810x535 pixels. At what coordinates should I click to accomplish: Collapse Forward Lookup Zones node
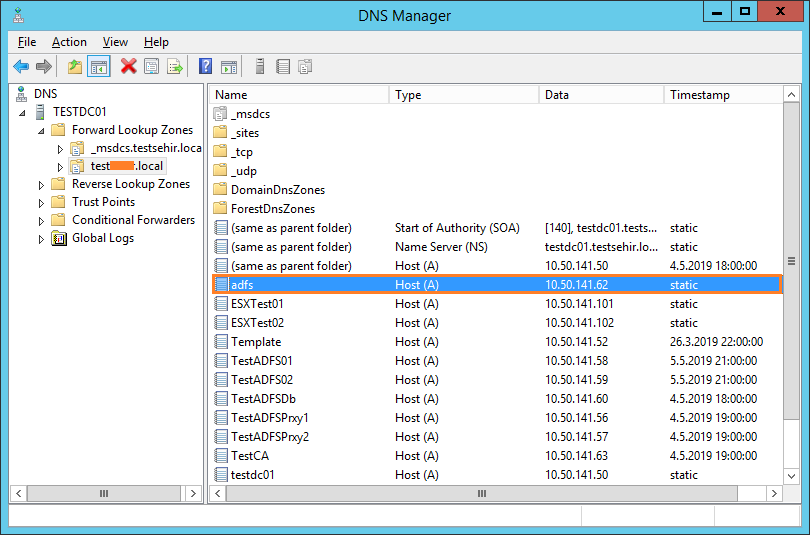click(x=41, y=131)
